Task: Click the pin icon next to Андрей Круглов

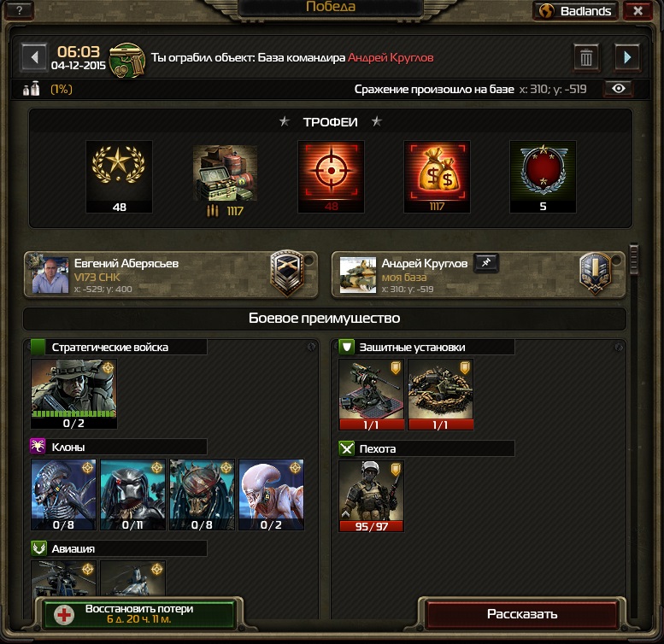Action: [x=486, y=263]
